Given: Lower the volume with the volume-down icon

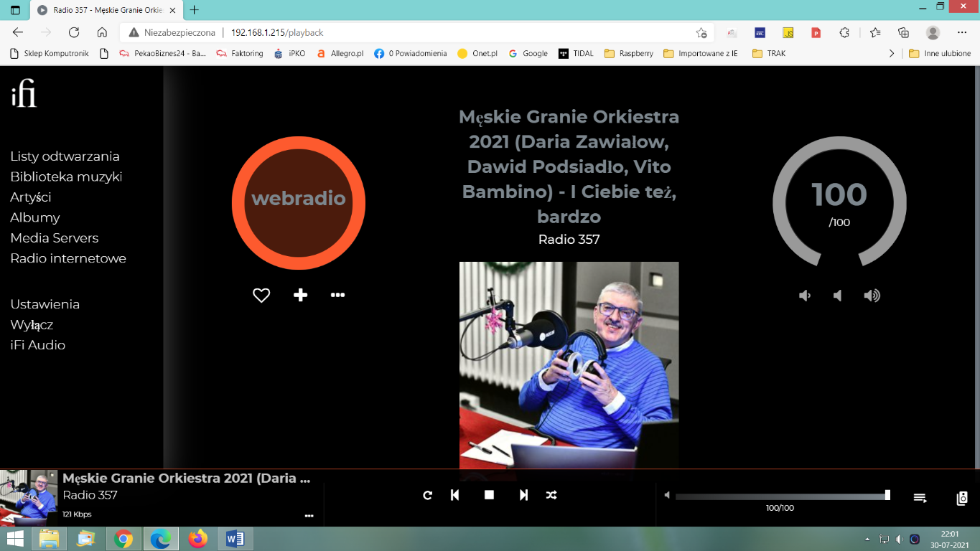Looking at the screenshot, I should point(805,296).
